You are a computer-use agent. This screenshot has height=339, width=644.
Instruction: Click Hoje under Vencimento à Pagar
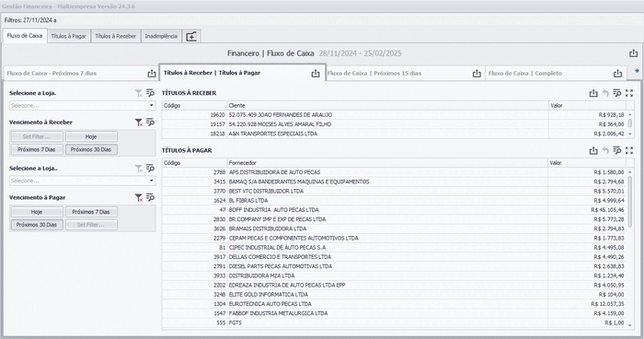(x=37, y=212)
